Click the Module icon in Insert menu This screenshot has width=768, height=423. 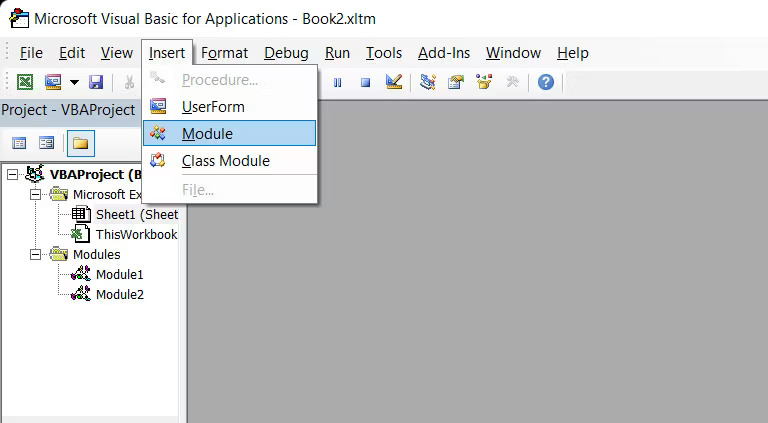point(158,133)
